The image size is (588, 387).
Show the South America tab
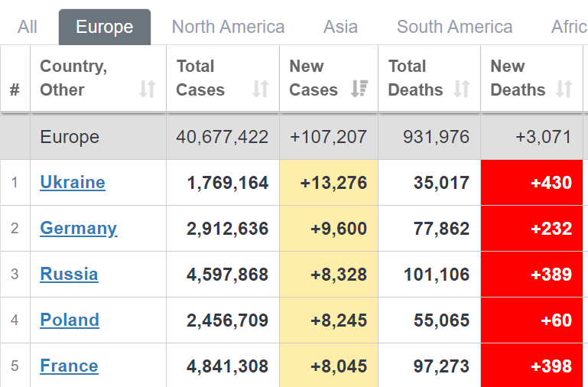[x=454, y=27]
